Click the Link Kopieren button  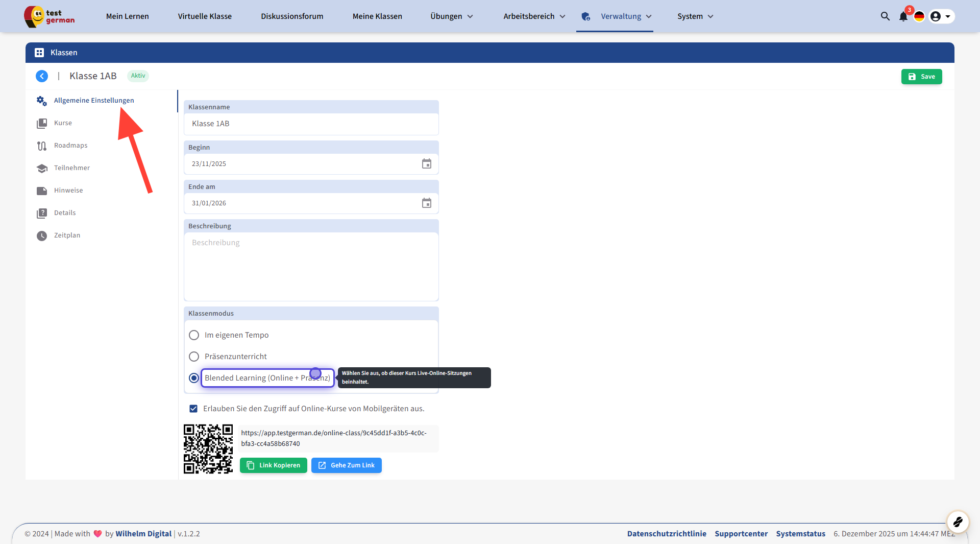274,465
